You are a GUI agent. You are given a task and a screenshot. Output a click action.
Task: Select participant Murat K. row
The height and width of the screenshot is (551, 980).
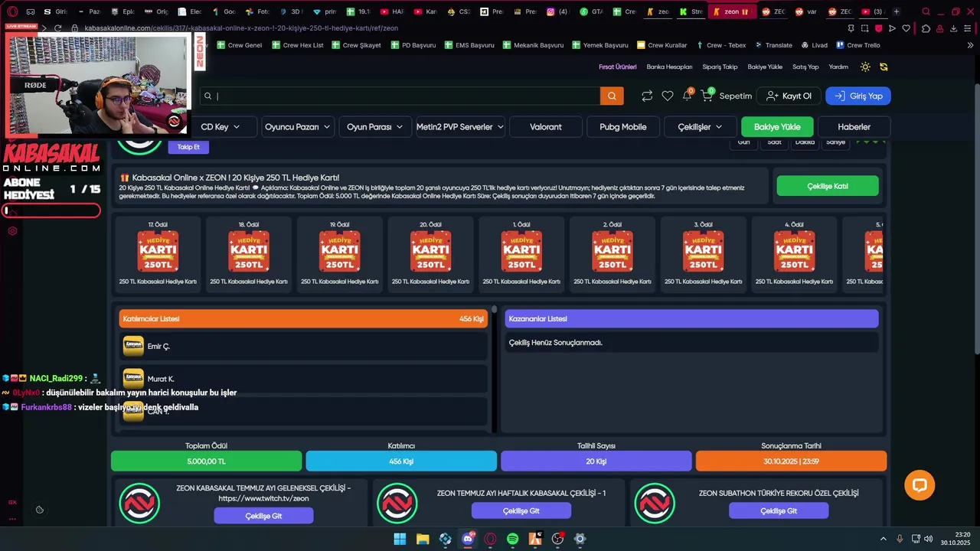click(x=304, y=379)
